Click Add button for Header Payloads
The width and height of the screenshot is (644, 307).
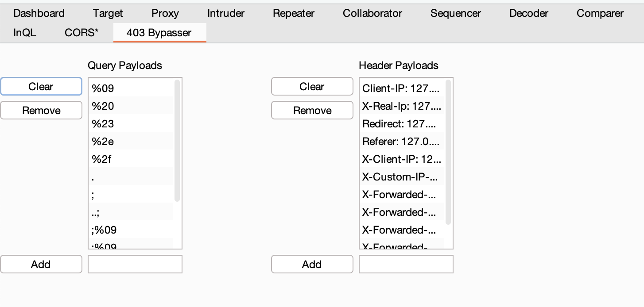pos(312,265)
